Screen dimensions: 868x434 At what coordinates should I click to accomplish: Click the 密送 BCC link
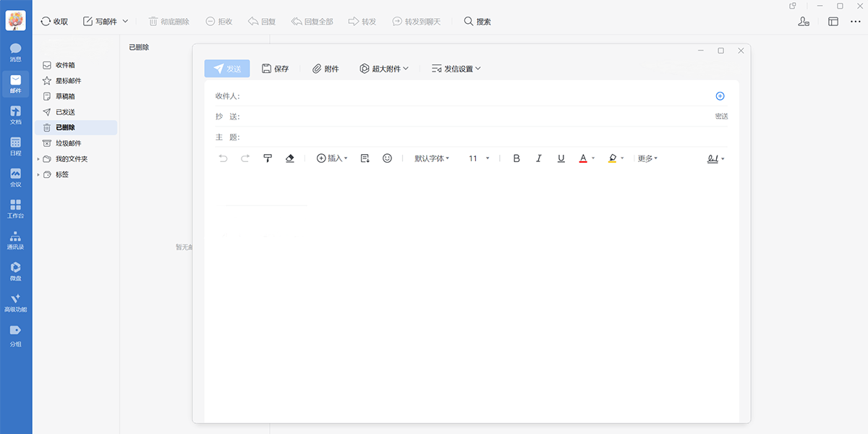click(721, 116)
